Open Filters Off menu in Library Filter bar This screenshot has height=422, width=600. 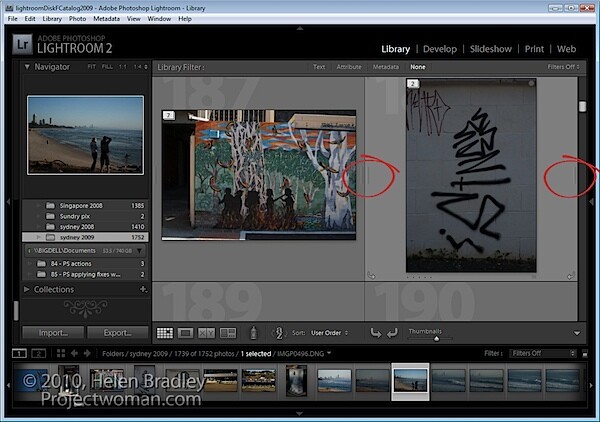563,67
